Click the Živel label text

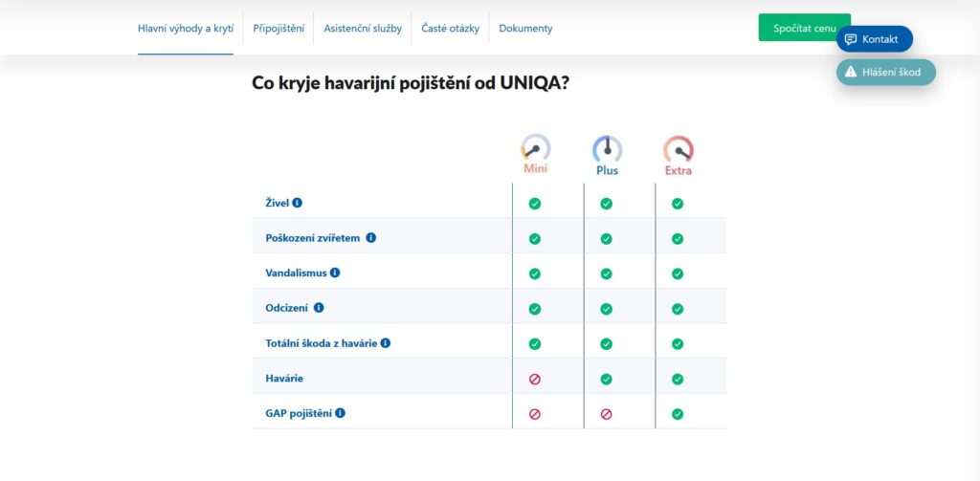pyautogui.click(x=278, y=203)
